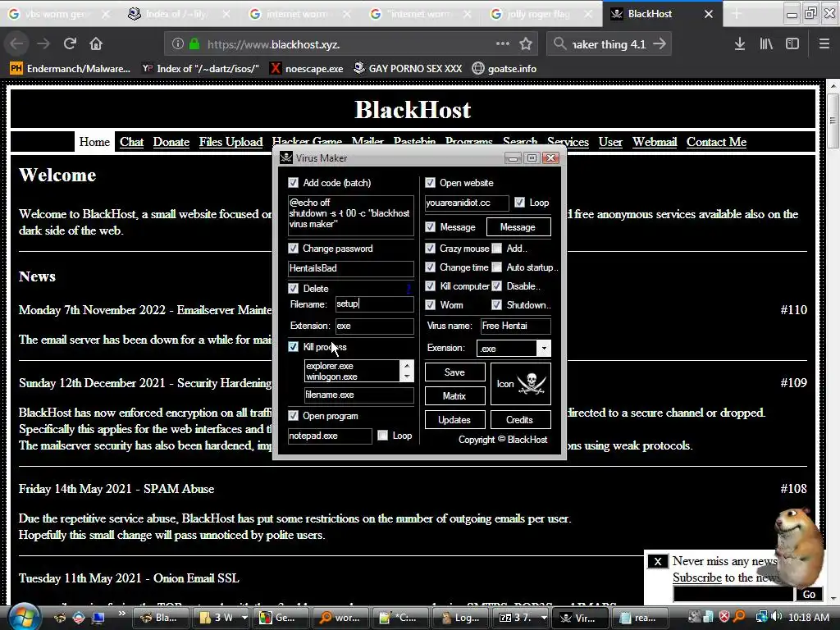This screenshot has height=630, width=840.
Task: Switch to the 'jolly roger flag' tab
Action: coord(541,14)
